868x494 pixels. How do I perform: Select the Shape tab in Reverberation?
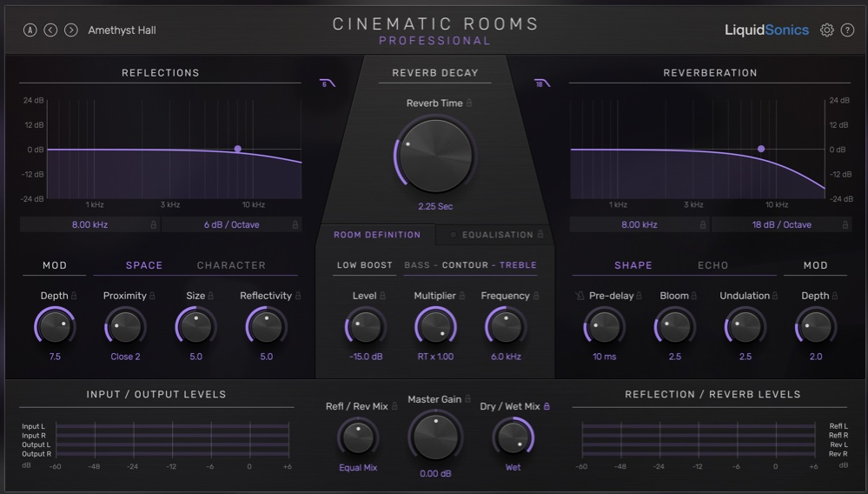[x=633, y=265]
